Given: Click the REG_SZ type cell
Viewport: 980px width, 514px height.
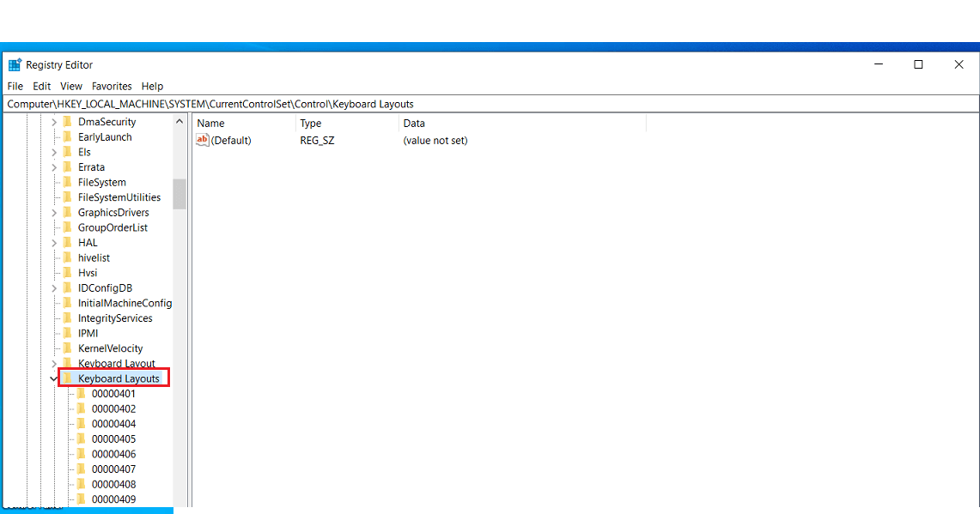Looking at the screenshot, I should (x=317, y=141).
